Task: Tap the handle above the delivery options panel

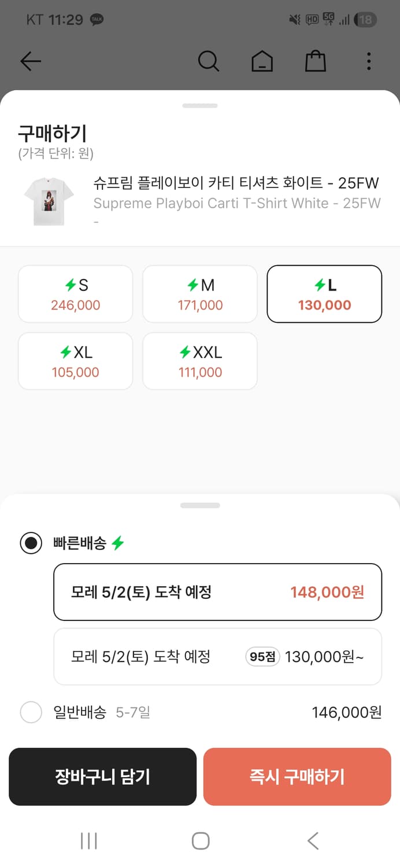Action: coord(200,505)
